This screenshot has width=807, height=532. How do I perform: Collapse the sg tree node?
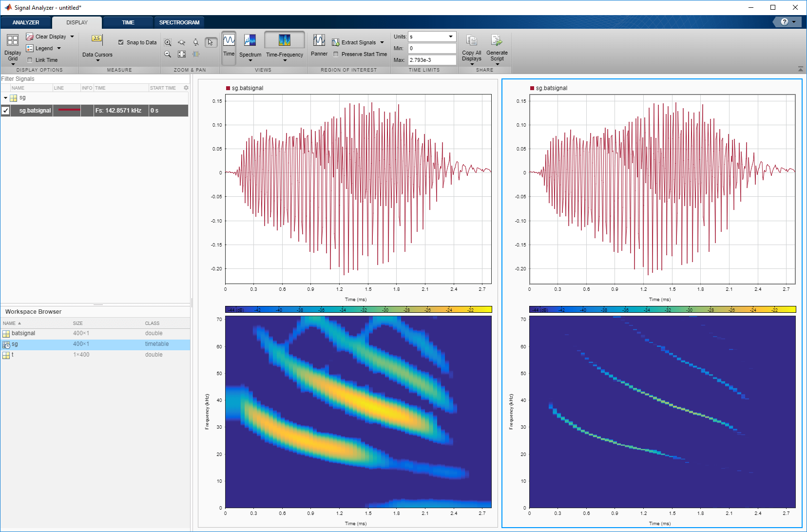click(5, 98)
